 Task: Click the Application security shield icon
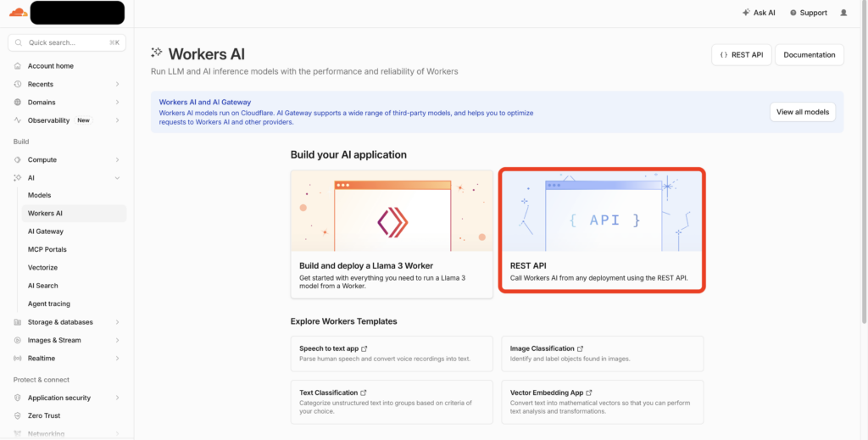(x=18, y=398)
